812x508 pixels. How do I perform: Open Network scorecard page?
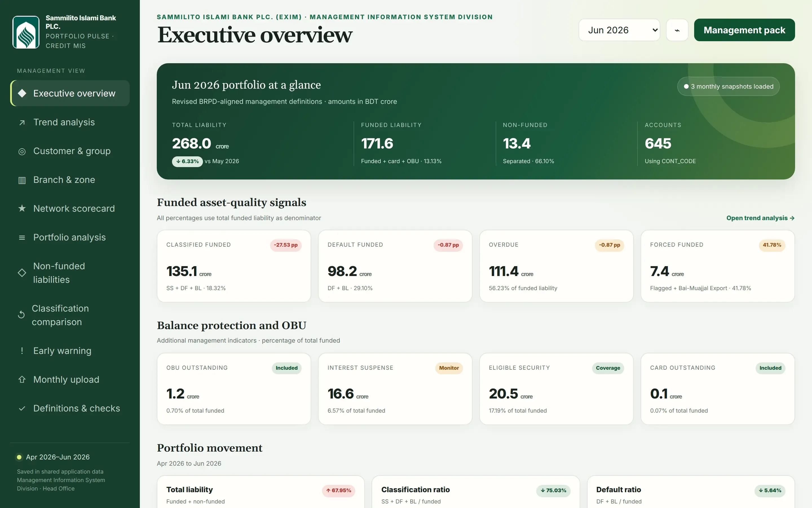coord(70,209)
